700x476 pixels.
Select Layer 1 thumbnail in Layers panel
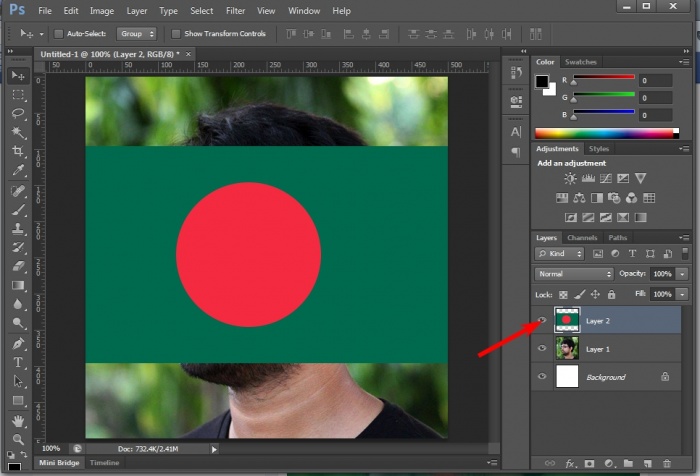coord(567,349)
